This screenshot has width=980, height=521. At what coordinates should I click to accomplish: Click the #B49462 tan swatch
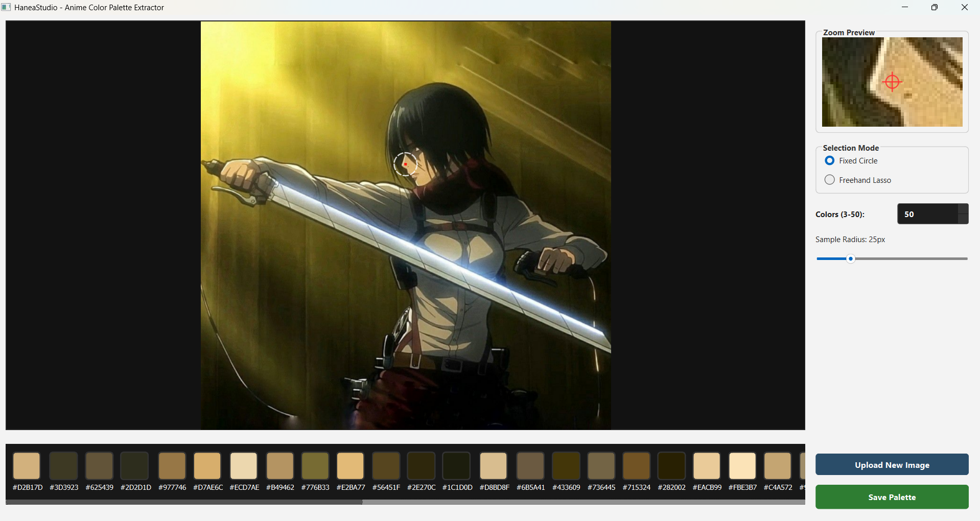coord(280,465)
